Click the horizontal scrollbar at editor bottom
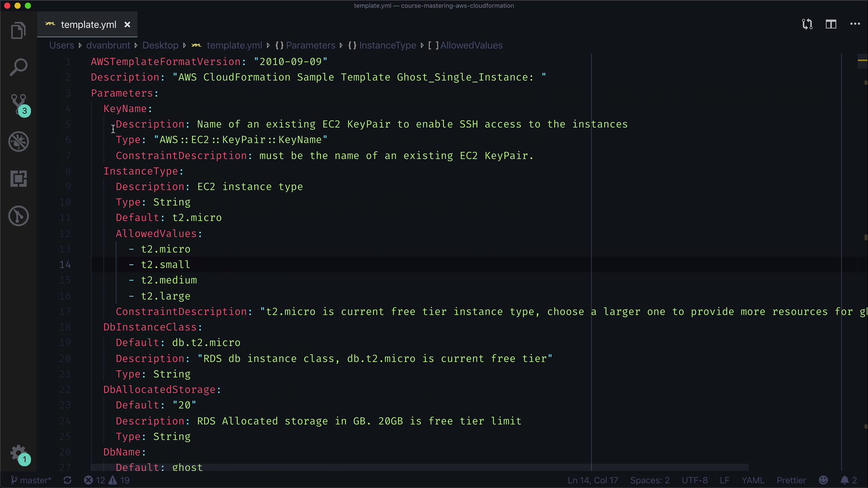Image resolution: width=868 pixels, height=488 pixels. 420,467
